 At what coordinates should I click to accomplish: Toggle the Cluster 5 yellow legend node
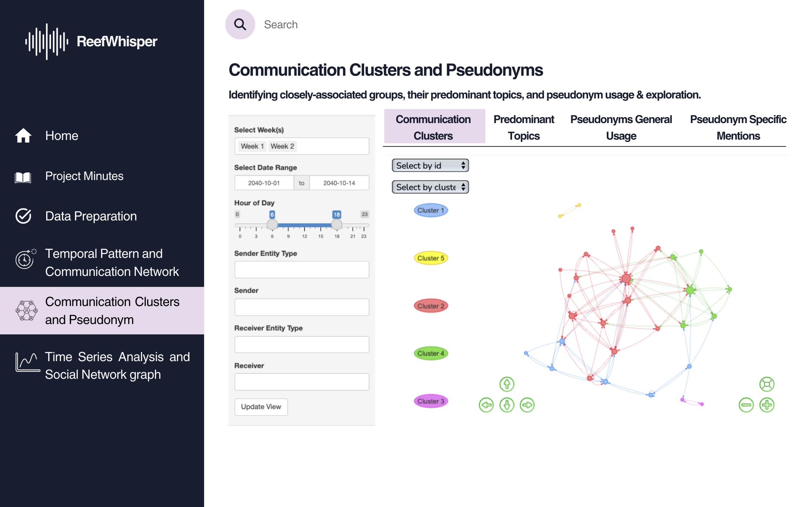click(x=431, y=258)
